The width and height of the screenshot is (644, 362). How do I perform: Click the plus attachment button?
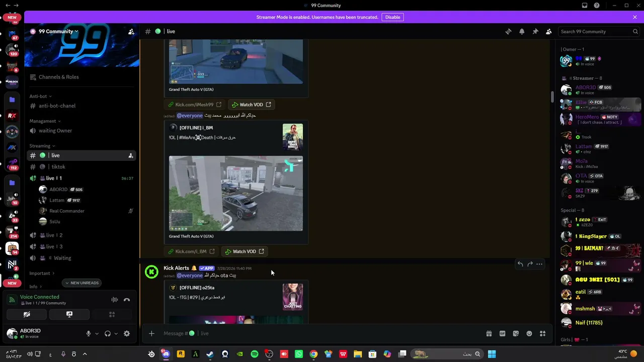click(x=151, y=333)
